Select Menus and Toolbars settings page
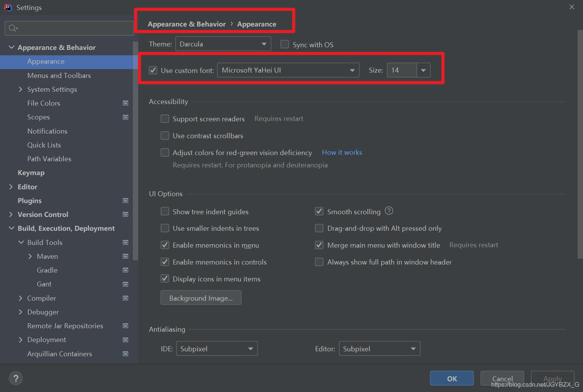 click(59, 76)
